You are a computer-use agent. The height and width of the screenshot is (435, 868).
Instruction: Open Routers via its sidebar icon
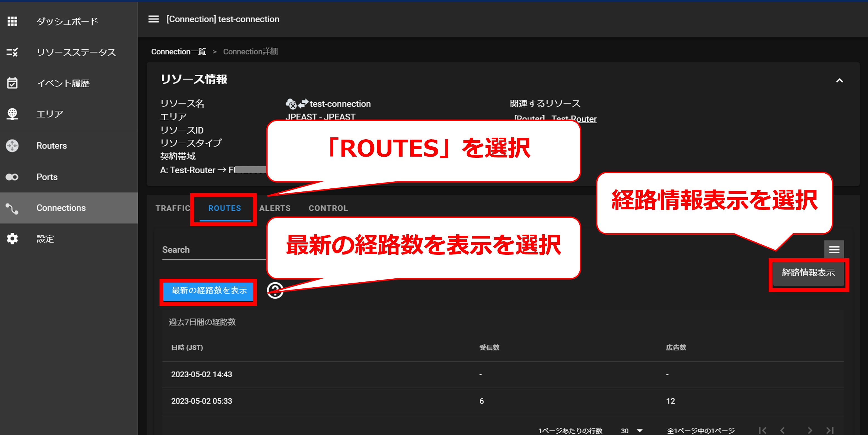13,146
